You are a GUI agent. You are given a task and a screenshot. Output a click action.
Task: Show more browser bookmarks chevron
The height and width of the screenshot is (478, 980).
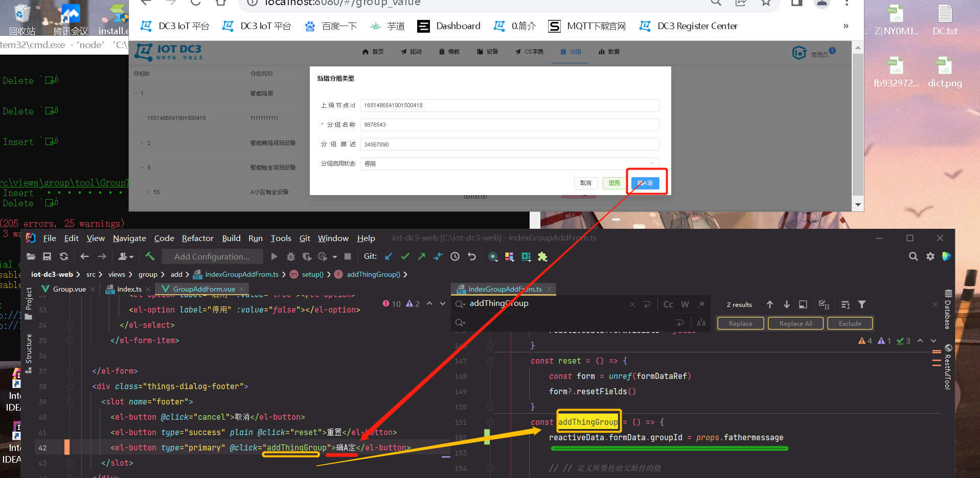coord(846,26)
